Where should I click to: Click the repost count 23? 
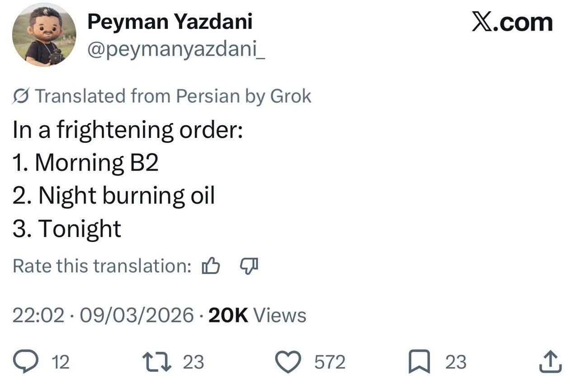point(193,362)
